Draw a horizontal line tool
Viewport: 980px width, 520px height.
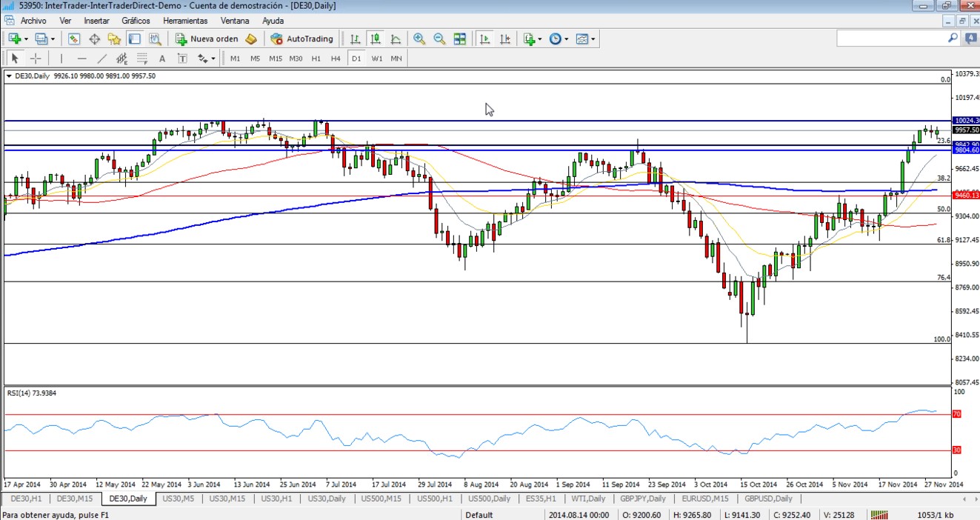(x=81, y=58)
